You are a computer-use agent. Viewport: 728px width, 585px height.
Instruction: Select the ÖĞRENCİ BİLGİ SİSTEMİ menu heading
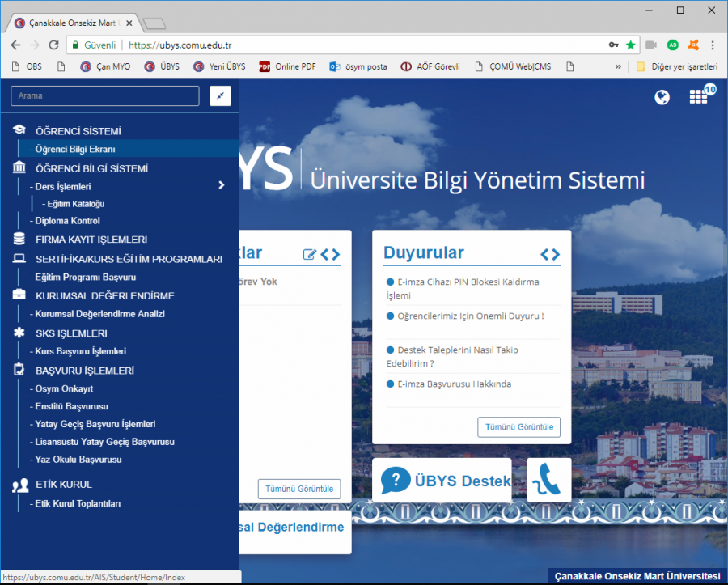coord(92,168)
